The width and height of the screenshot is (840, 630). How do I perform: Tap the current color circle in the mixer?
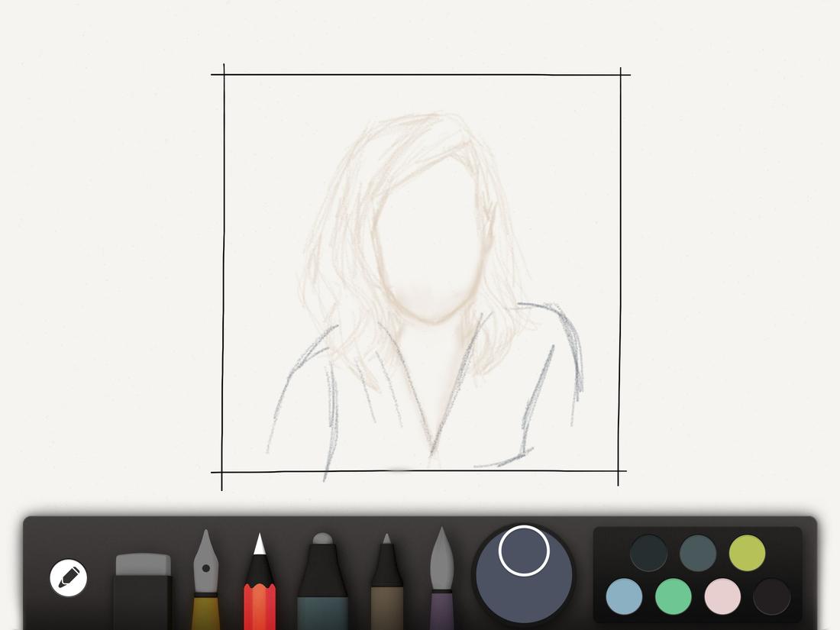pyautogui.click(x=523, y=550)
